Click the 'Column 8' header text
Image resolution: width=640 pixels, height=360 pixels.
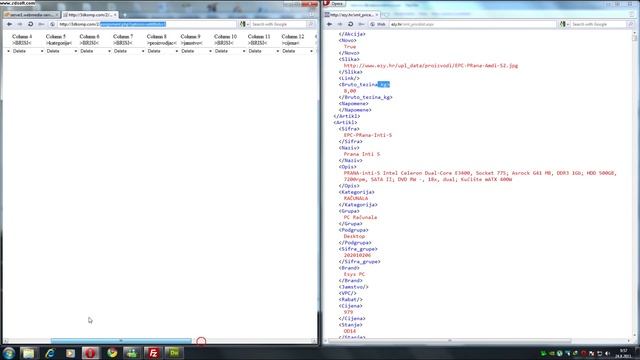pyautogui.click(x=157, y=37)
